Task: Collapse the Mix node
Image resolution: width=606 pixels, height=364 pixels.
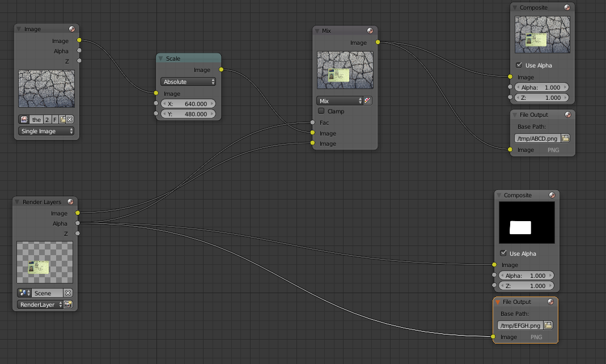Action: [x=317, y=31]
